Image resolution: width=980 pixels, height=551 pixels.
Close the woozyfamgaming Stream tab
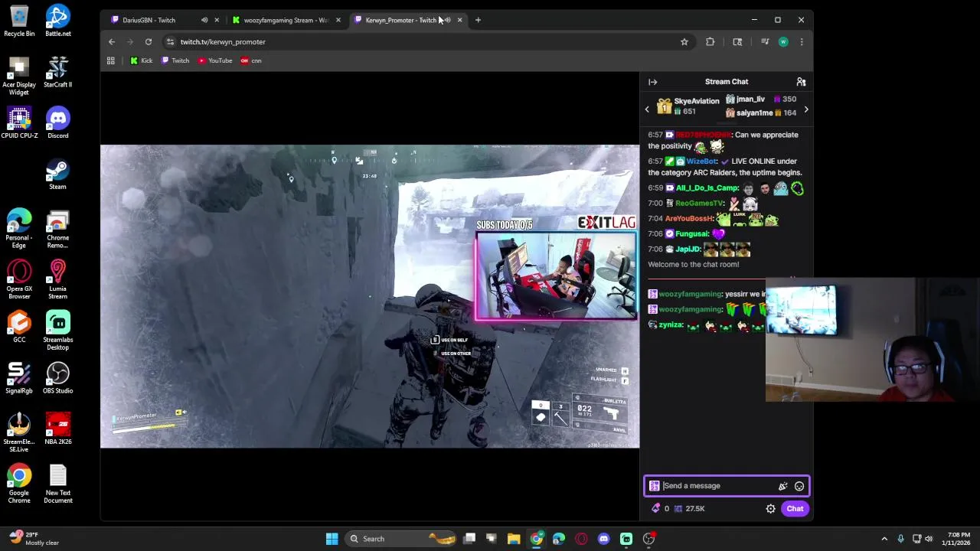[338, 20]
